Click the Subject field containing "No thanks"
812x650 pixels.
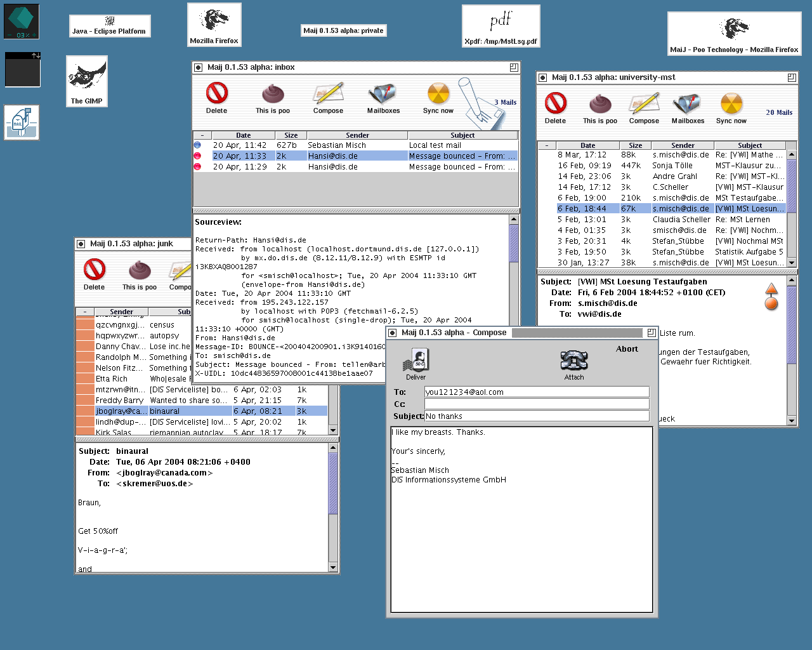537,416
